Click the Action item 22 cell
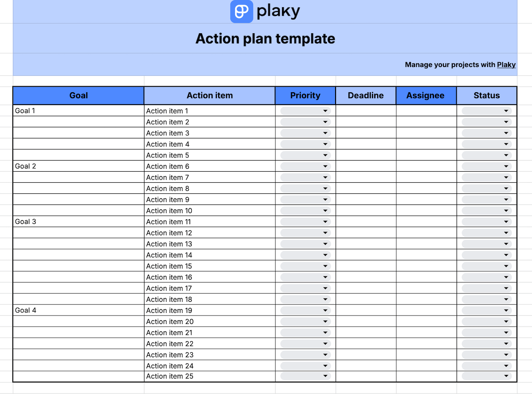Viewport: 532px width, 394px height. click(x=210, y=344)
